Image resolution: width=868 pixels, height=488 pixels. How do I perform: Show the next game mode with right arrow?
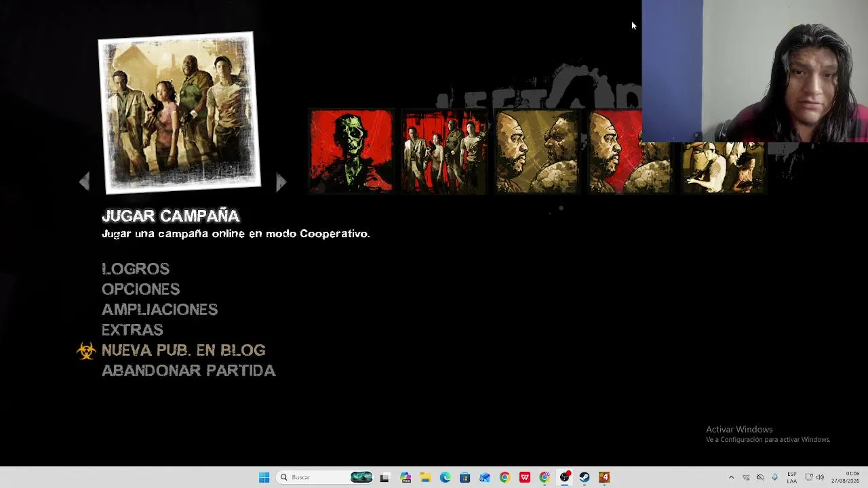coord(281,182)
